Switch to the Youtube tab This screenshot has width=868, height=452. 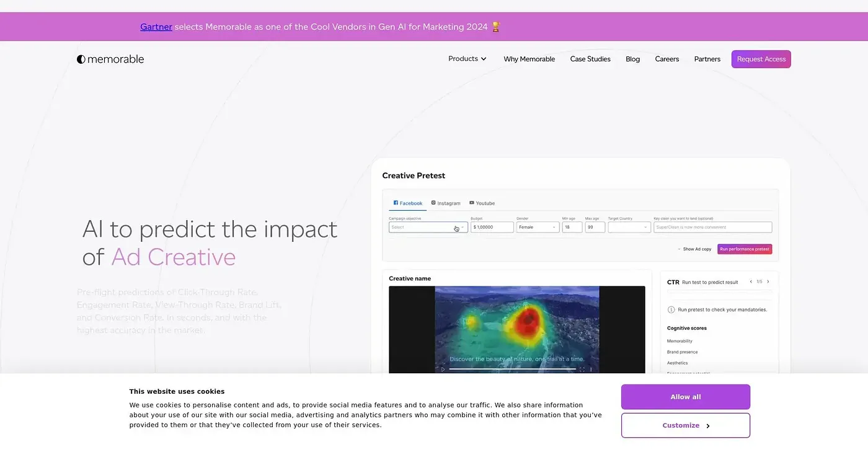tap(482, 203)
